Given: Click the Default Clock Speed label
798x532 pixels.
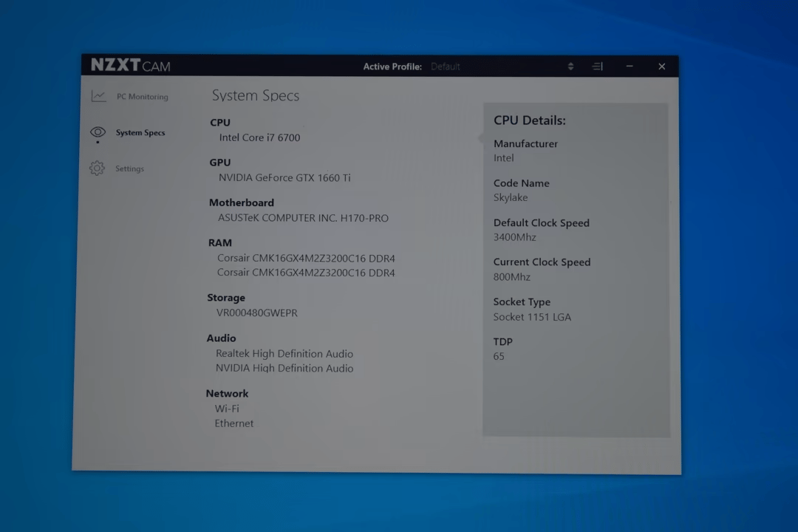Looking at the screenshot, I should (542, 223).
